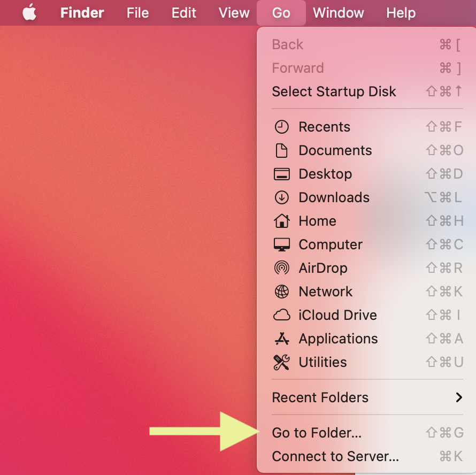This screenshot has height=475, width=476.
Task: Select the Applications label
Action: click(x=338, y=339)
